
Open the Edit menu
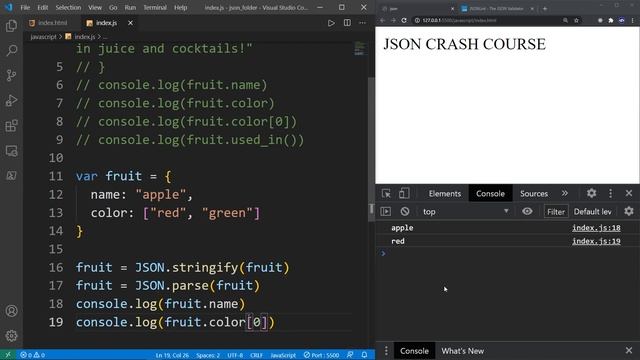(x=42, y=7)
